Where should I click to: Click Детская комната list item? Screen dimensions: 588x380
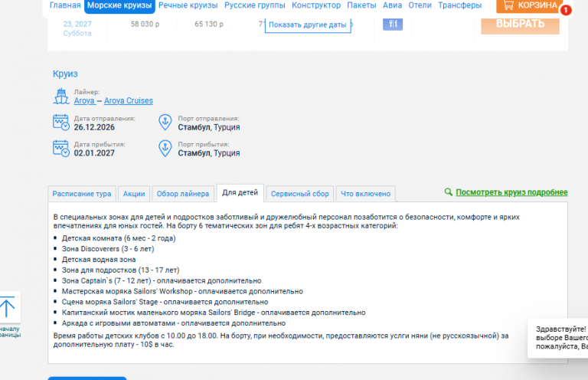tap(119, 238)
